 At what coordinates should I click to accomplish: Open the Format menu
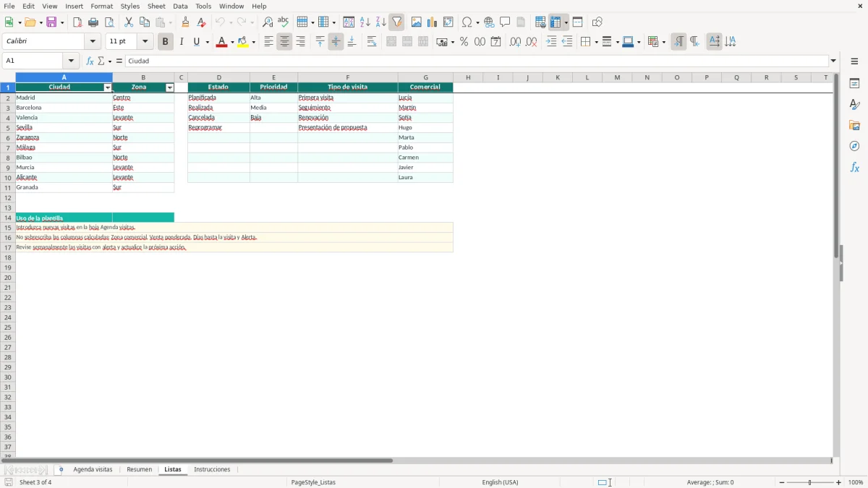click(102, 6)
